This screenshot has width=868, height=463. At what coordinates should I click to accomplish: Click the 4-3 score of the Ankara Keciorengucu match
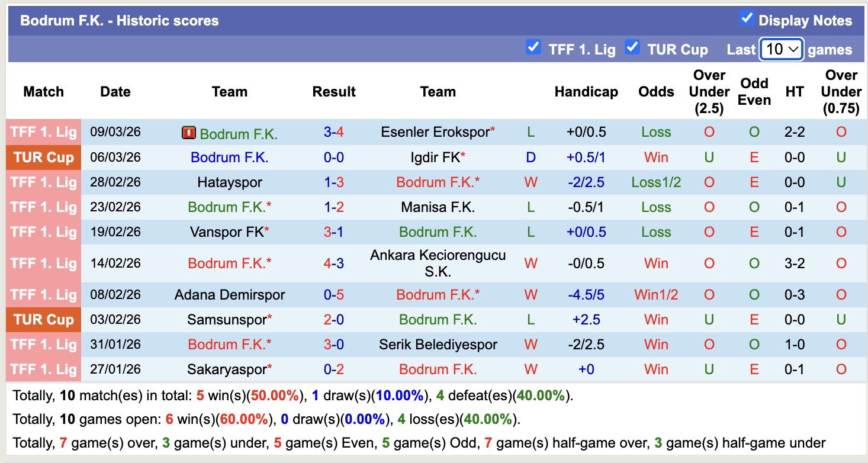click(x=334, y=263)
